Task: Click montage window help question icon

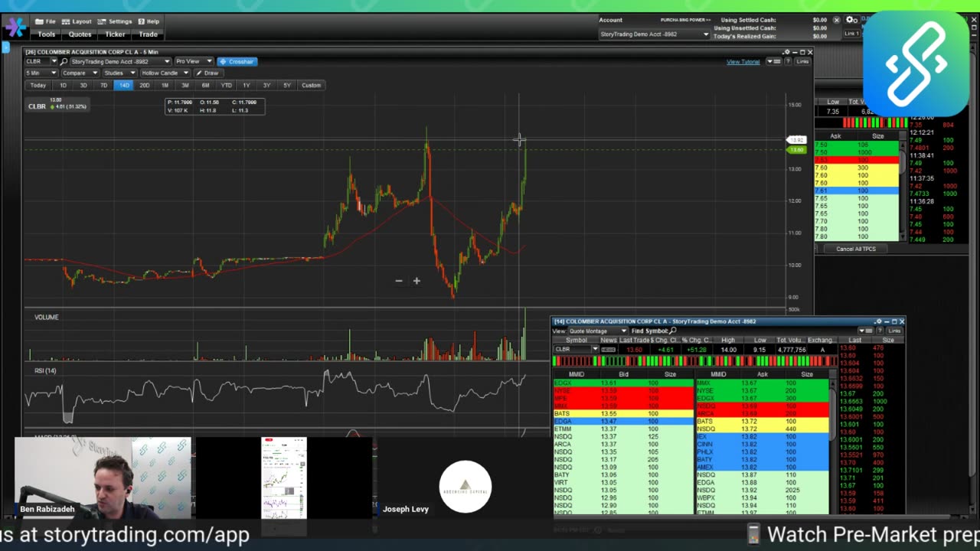Action: coord(880,331)
